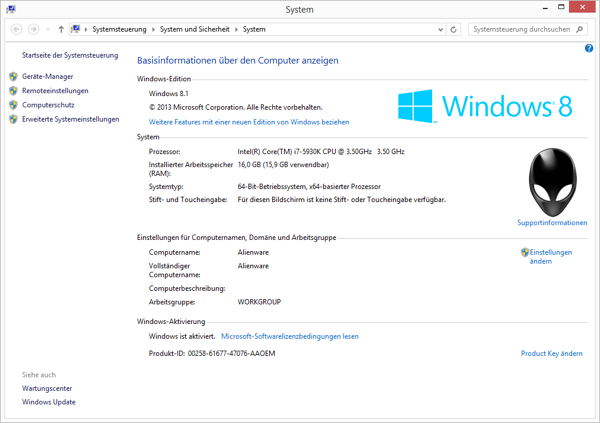Go up one level with the up arrow
The height and width of the screenshot is (423, 600).
(61, 29)
